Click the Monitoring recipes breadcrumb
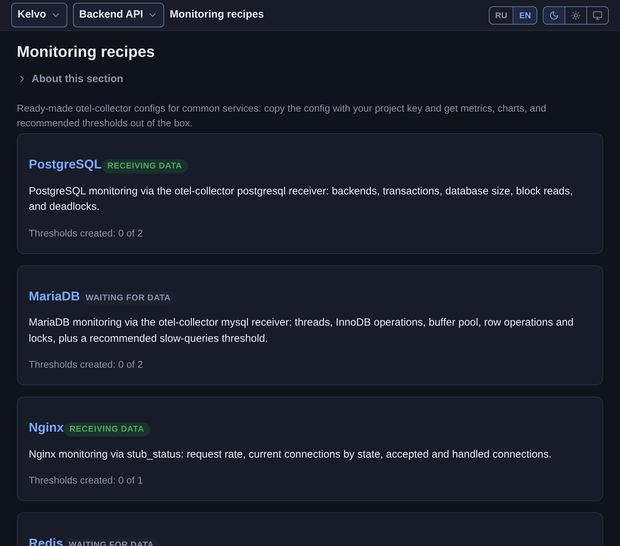Viewport: 620px width, 546px height. point(216,14)
